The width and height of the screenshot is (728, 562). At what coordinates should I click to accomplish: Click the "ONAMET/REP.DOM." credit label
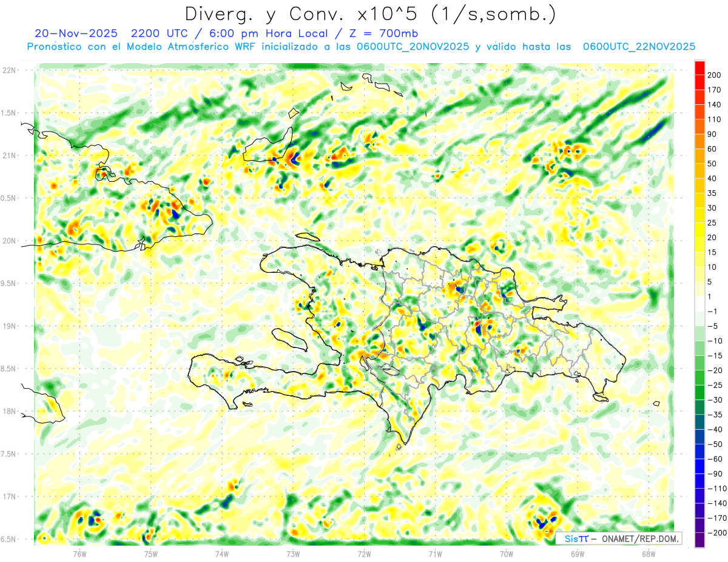[639, 538]
